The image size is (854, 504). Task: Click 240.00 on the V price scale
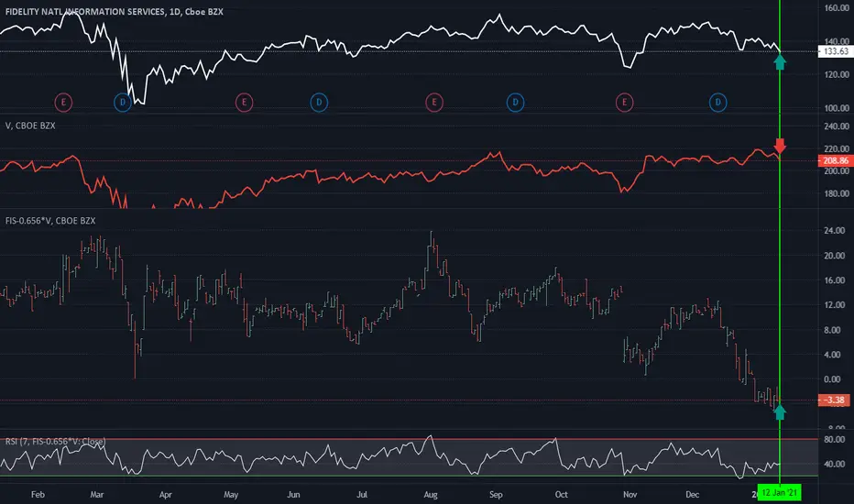pos(837,126)
